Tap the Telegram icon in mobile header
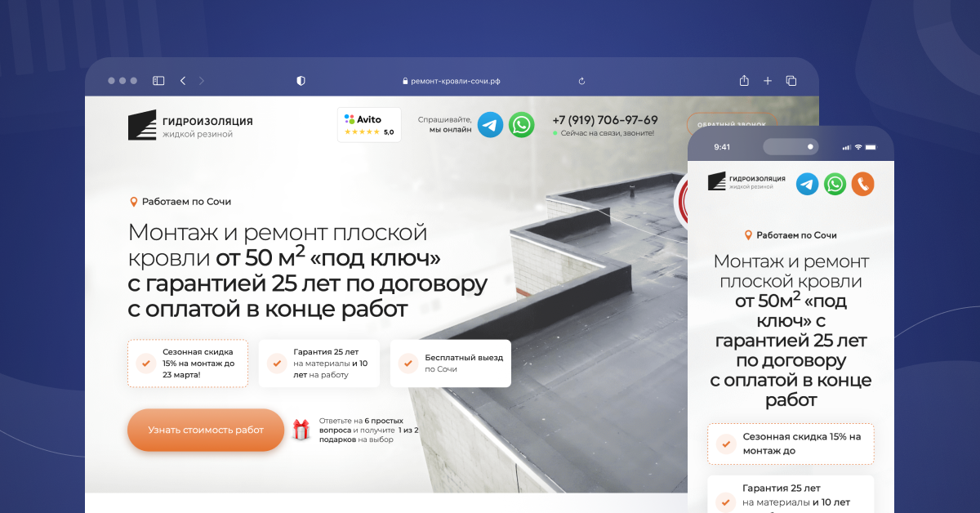Screen dimensions: 980x513 (808, 184)
